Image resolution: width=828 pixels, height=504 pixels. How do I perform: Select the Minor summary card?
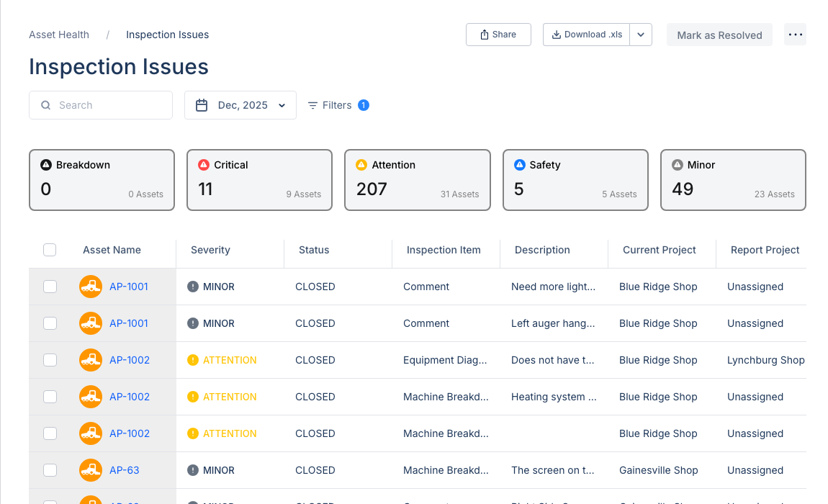(733, 180)
